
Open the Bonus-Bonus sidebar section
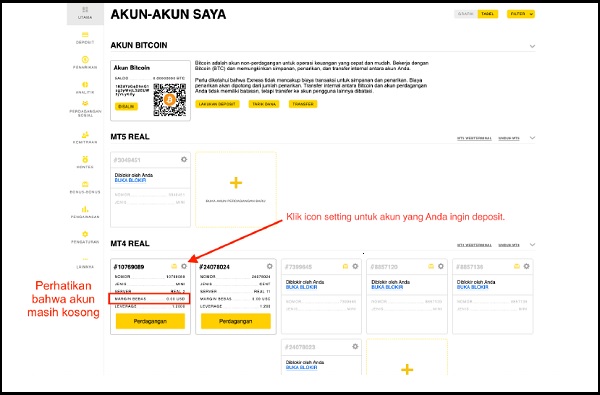85,188
